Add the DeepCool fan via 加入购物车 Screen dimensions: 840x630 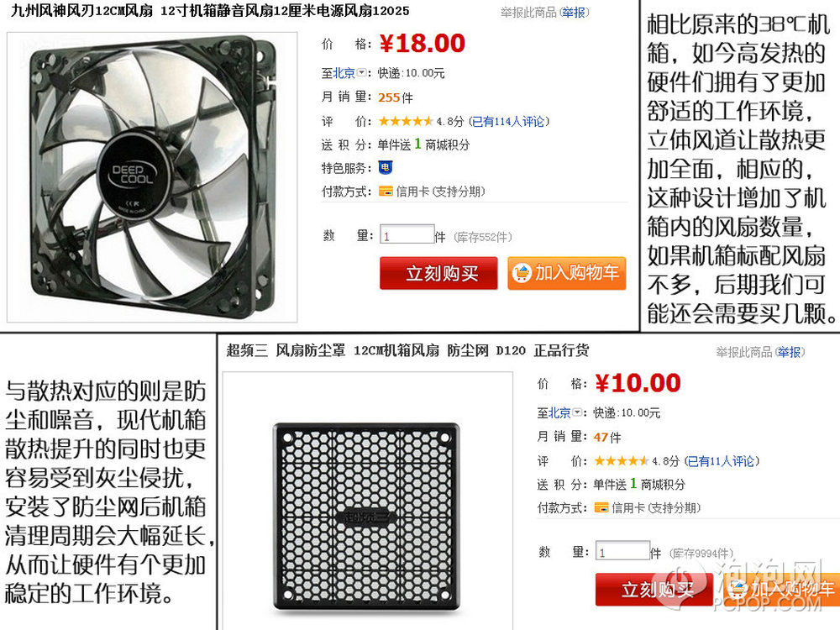[x=567, y=273]
